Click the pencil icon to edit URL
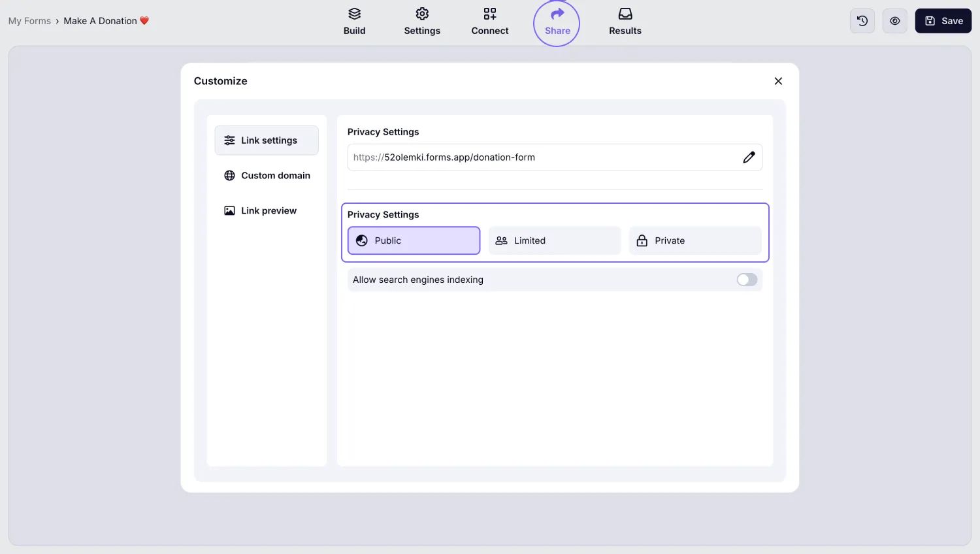The height and width of the screenshot is (554, 980). [x=749, y=157]
